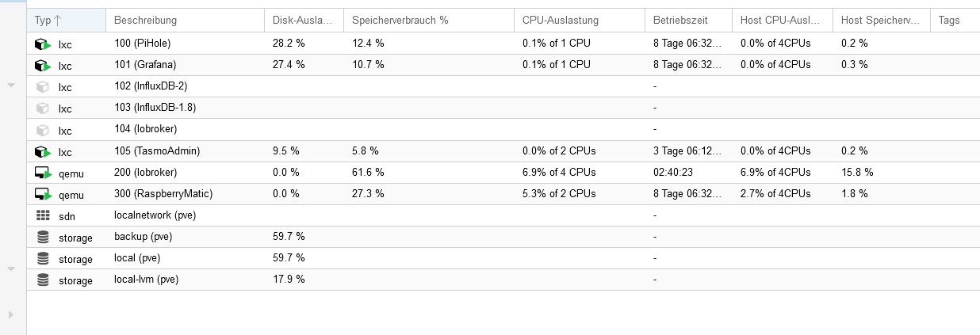The image size is (980, 335).
Task: Expand the right-pointing arrow in left gutter
Action: [11, 315]
